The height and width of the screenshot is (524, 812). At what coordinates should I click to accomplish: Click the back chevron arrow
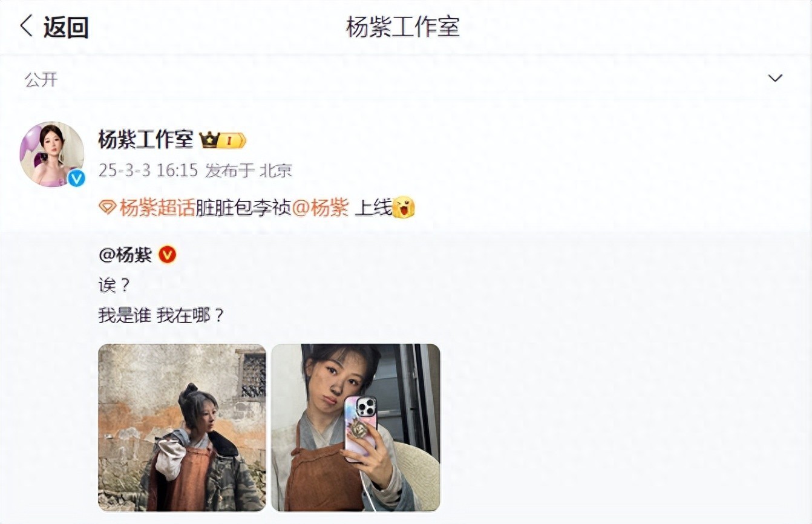tap(25, 26)
